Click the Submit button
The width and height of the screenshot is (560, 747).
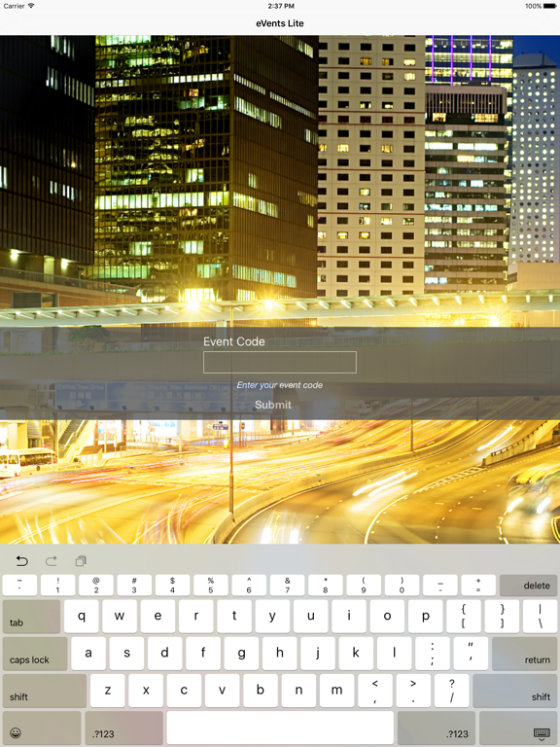click(x=273, y=405)
